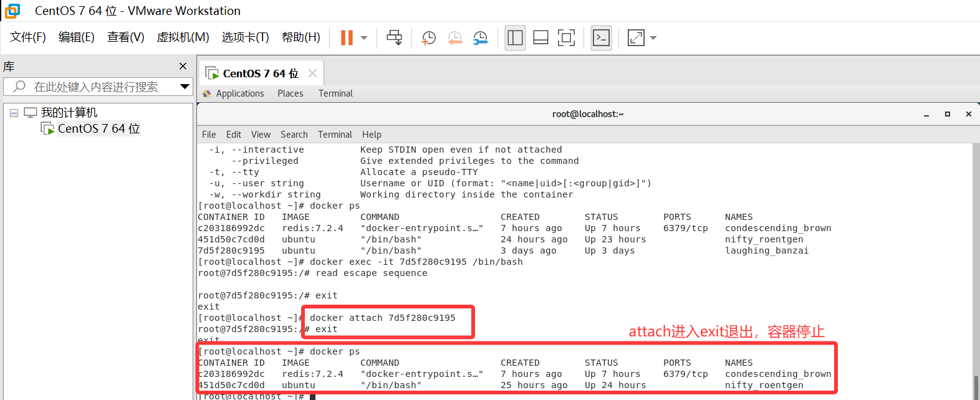Toggle the thumbnail bar view
This screenshot has width=980, height=400.
(540, 38)
